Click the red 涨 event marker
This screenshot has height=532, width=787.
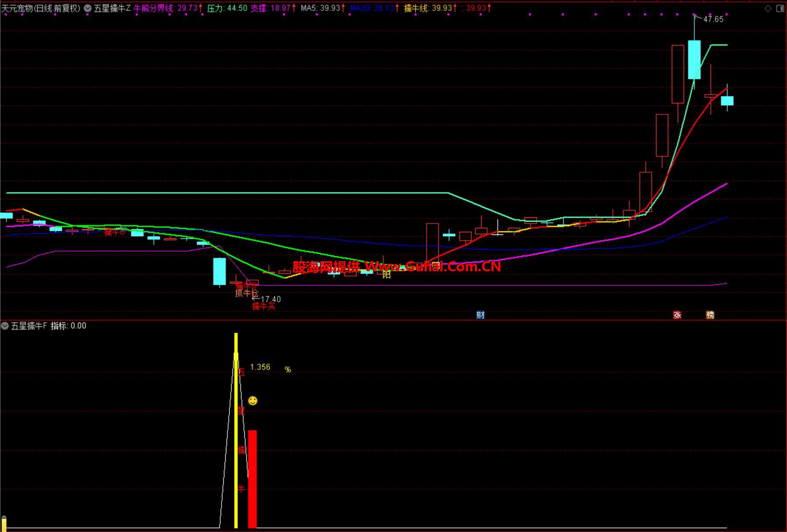click(677, 315)
